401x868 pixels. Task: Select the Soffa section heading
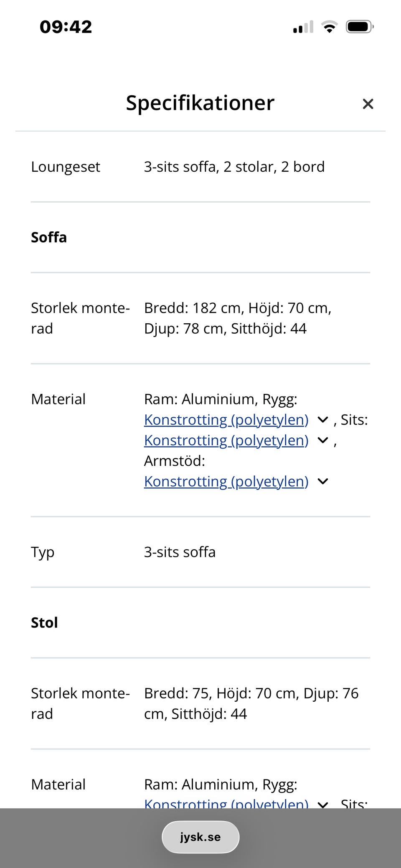49,237
